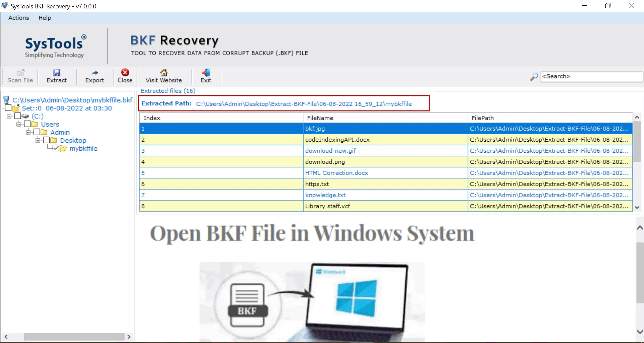The width and height of the screenshot is (644, 343).
Task: Click the Scan File toolbar icon
Action: tap(20, 72)
